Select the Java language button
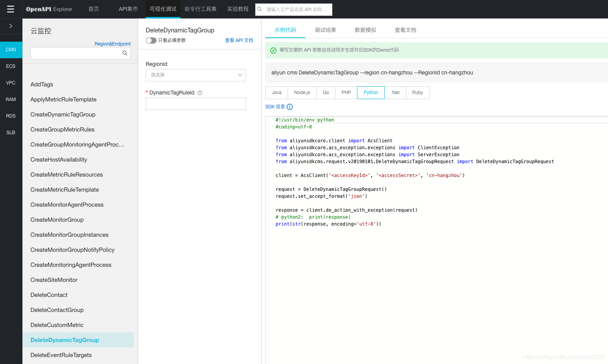 tap(277, 93)
